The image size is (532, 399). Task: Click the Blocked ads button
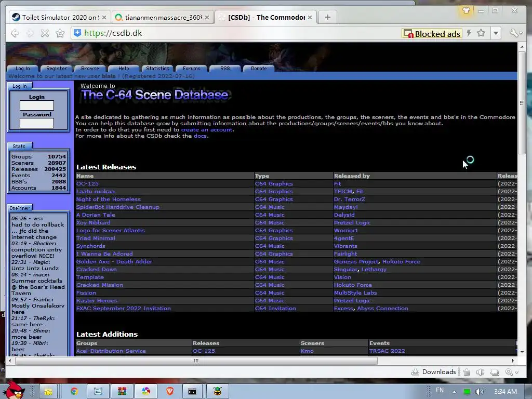point(432,34)
